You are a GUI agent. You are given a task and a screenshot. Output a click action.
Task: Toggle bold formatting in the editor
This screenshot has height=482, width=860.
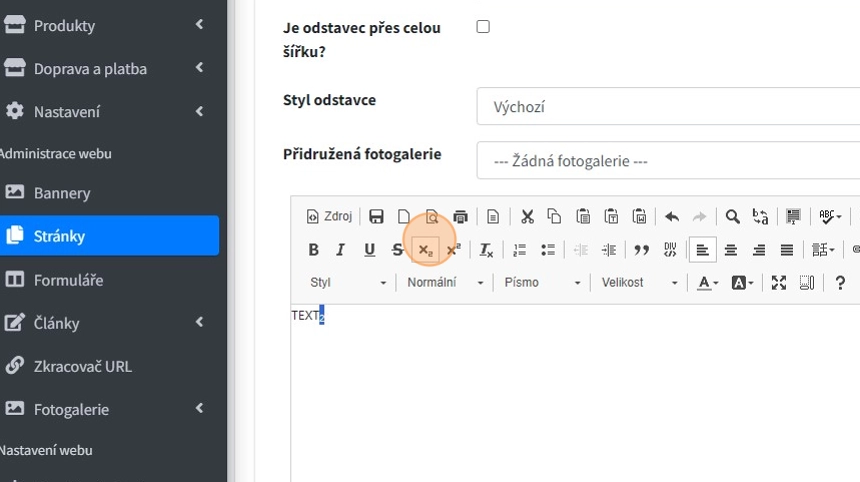(313, 250)
